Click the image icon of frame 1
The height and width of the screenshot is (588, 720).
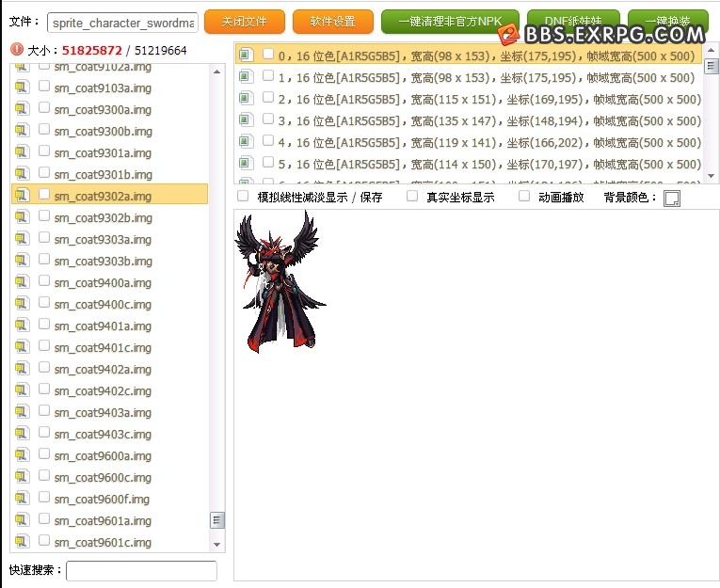(247, 76)
